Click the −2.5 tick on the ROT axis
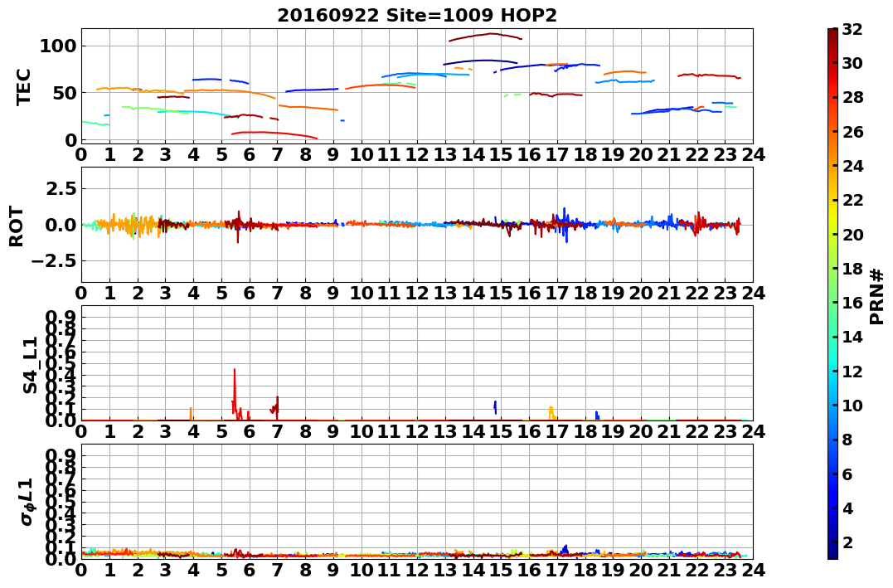This screenshot has height=588, width=893. [x=56, y=261]
